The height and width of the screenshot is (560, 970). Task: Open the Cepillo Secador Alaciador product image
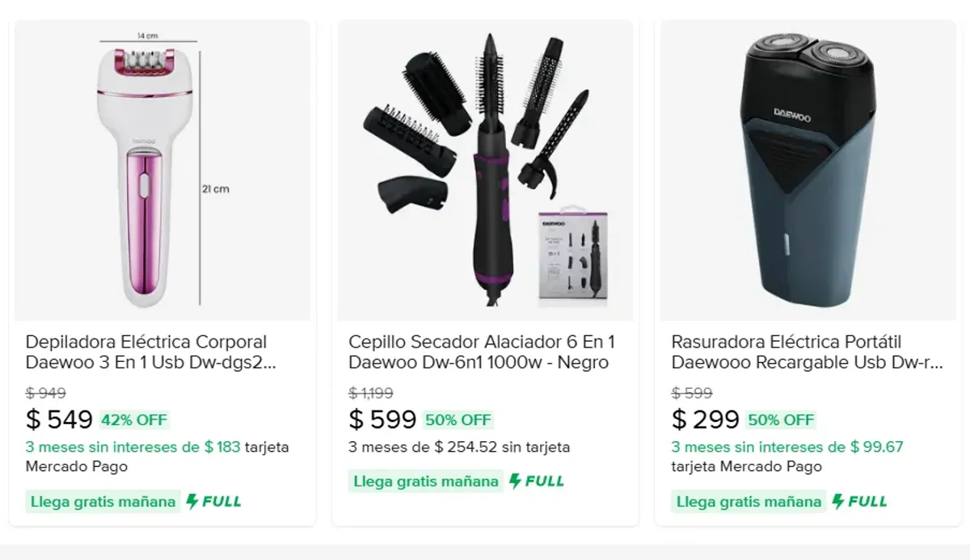pyautogui.click(x=485, y=171)
